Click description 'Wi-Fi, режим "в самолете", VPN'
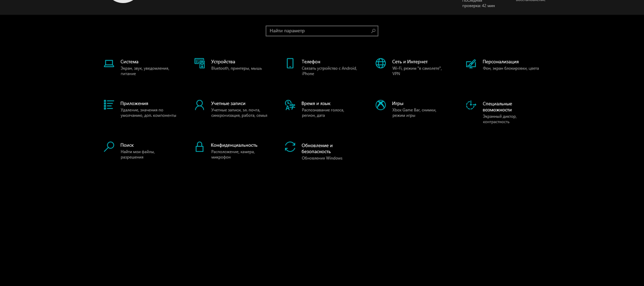This screenshot has height=286, width=644. 417,71
